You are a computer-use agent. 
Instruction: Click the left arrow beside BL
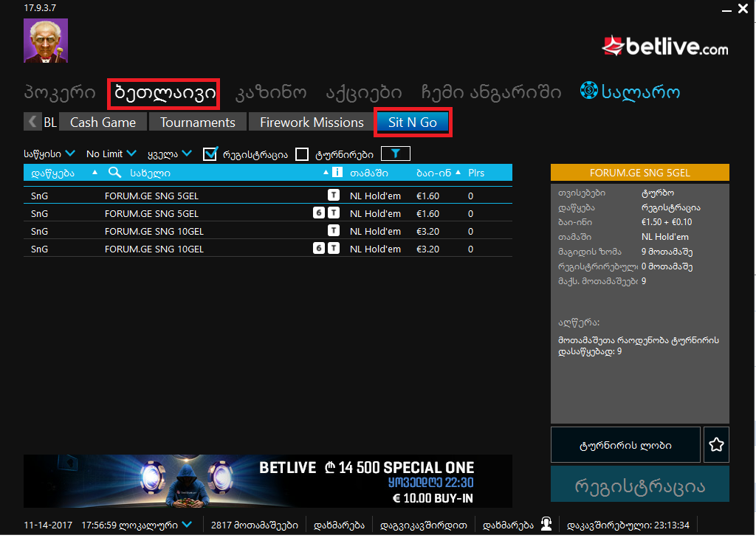click(x=32, y=122)
